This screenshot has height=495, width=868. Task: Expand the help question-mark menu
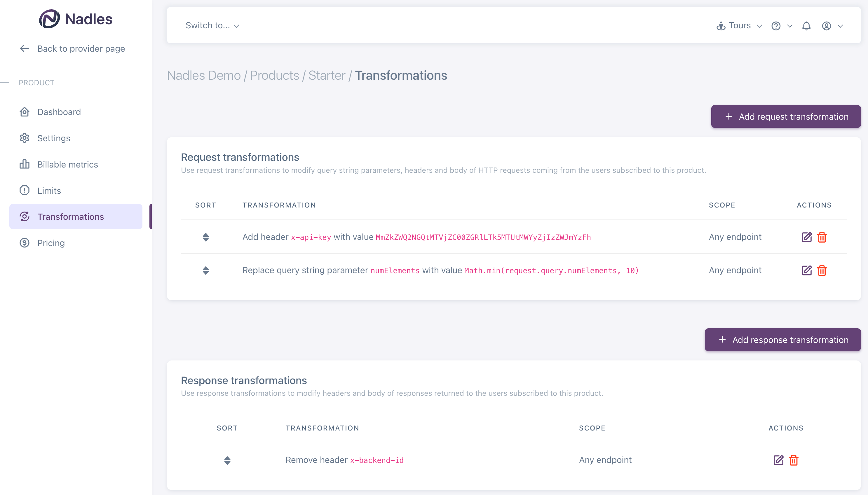pyautogui.click(x=781, y=26)
